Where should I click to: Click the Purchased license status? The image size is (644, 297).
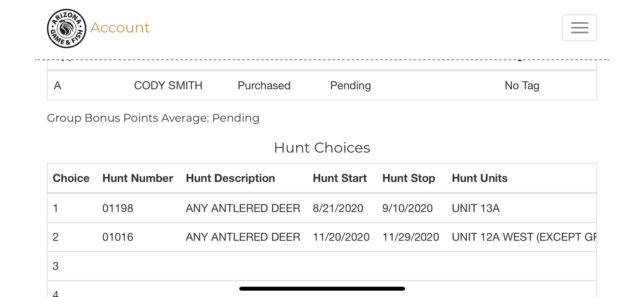pos(264,86)
